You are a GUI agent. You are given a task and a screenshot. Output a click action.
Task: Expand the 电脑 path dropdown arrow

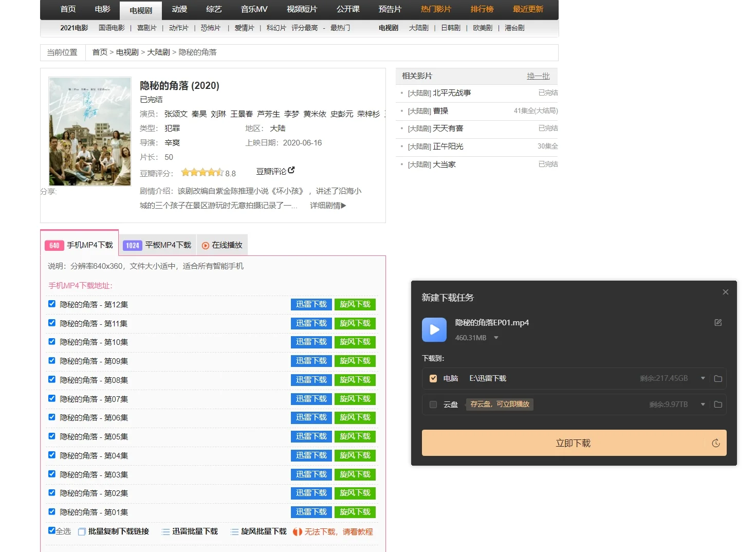coord(703,378)
